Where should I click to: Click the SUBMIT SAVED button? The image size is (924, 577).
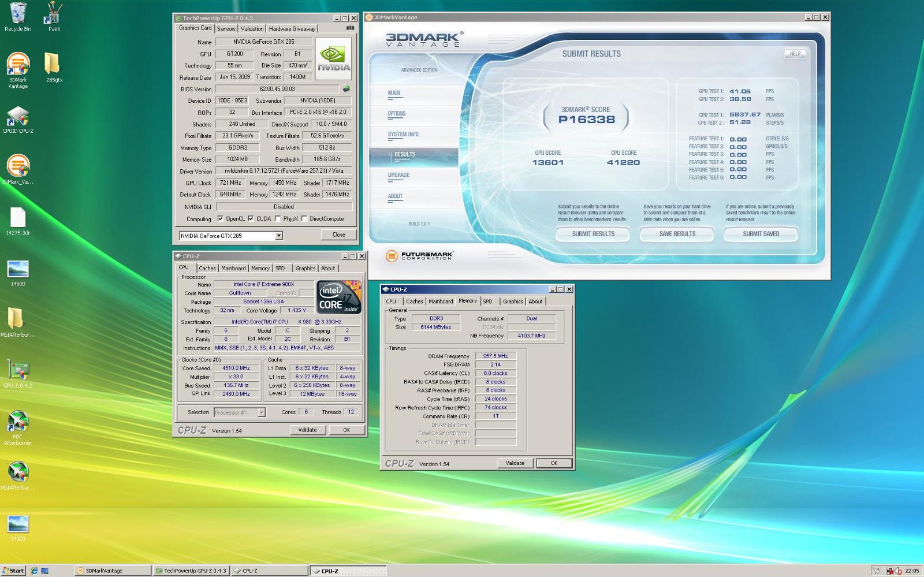click(761, 234)
